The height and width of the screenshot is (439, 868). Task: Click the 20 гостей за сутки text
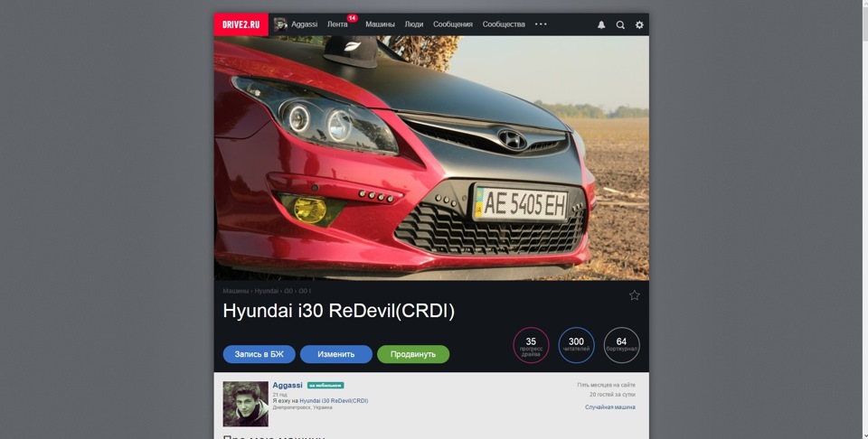coord(612,395)
